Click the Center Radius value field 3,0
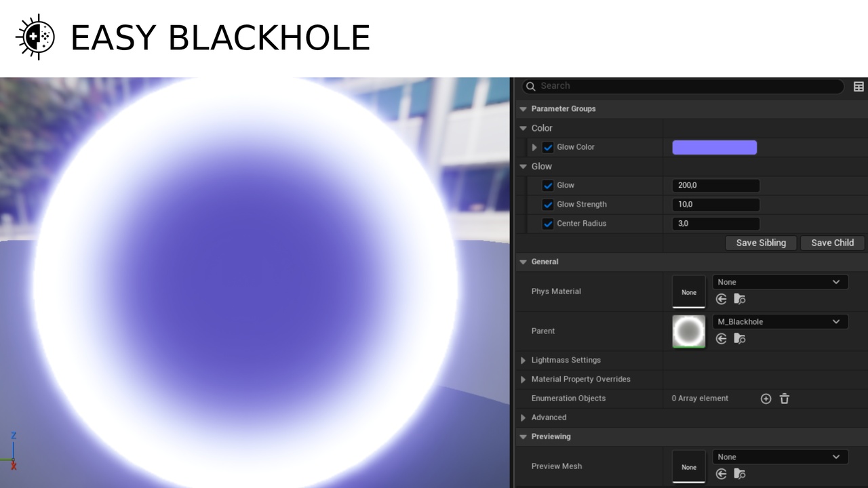The height and width of the screenshot is (488, 868). [x=715, y=223]
